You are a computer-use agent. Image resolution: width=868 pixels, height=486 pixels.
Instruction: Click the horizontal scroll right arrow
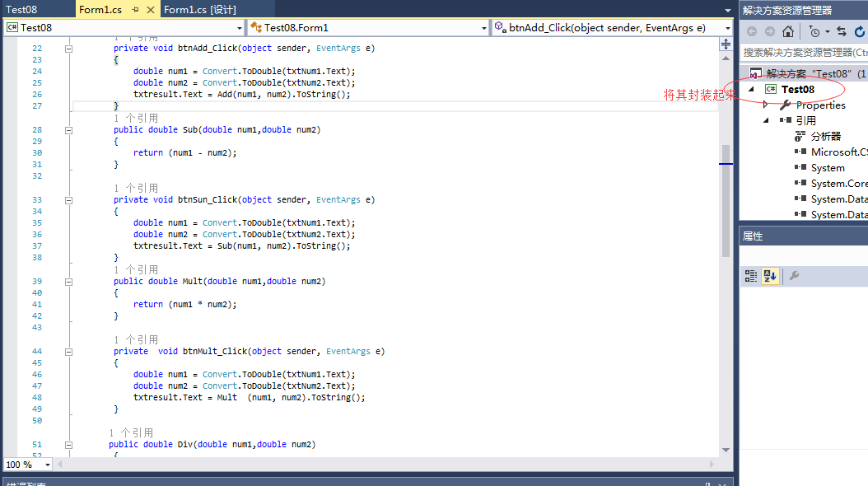point(712,465)
